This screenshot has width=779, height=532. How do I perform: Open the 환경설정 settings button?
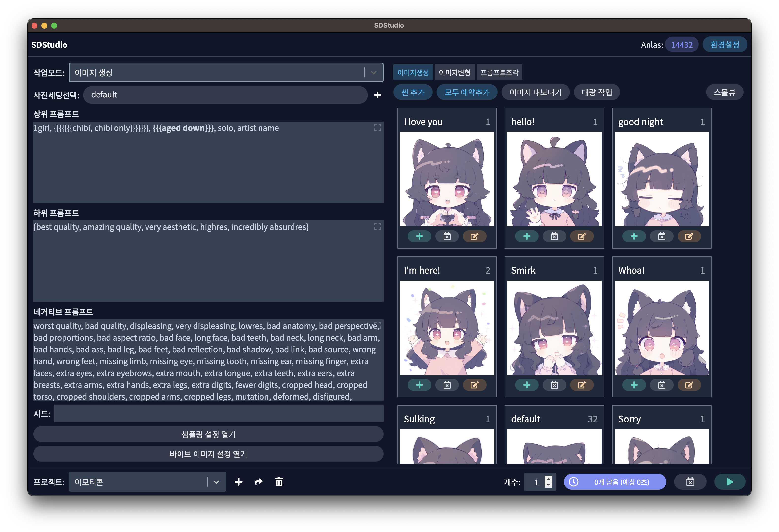(725, 45)
